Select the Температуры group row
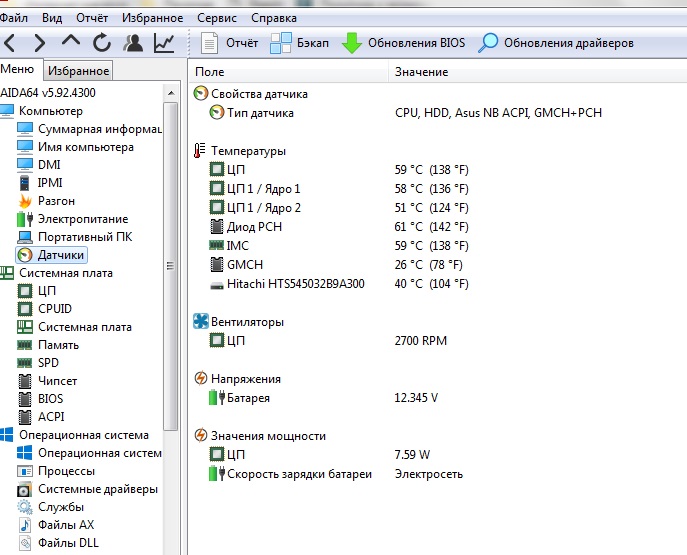The width and height of the screenshot is (687, 555). (240, 151)
